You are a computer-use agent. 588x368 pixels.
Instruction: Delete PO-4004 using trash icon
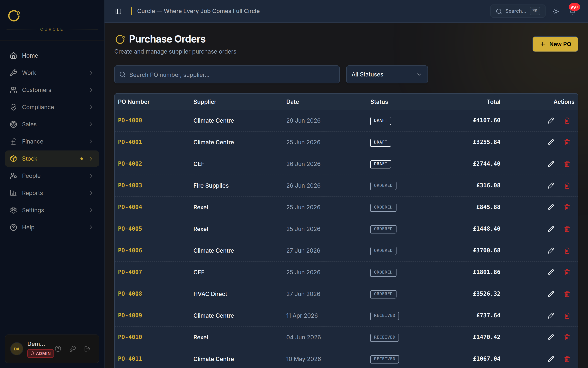[x=567, y=207]
